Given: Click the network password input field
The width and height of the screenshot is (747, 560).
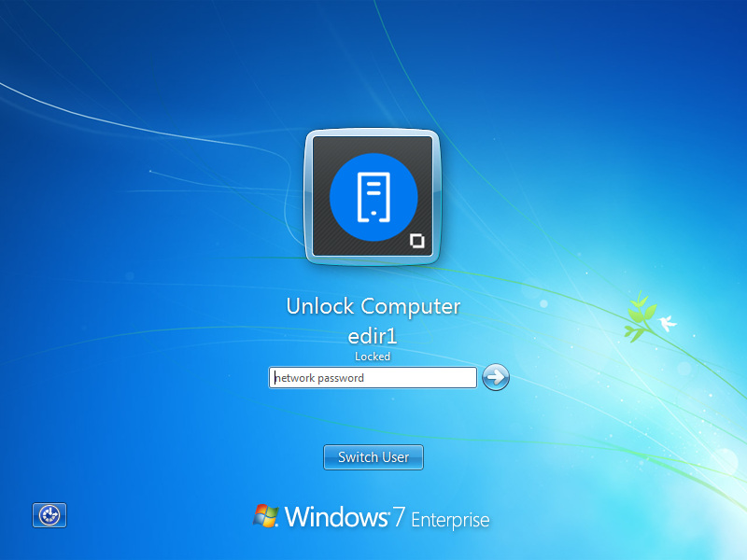Looking at the screenshot, I should (373, 378).
